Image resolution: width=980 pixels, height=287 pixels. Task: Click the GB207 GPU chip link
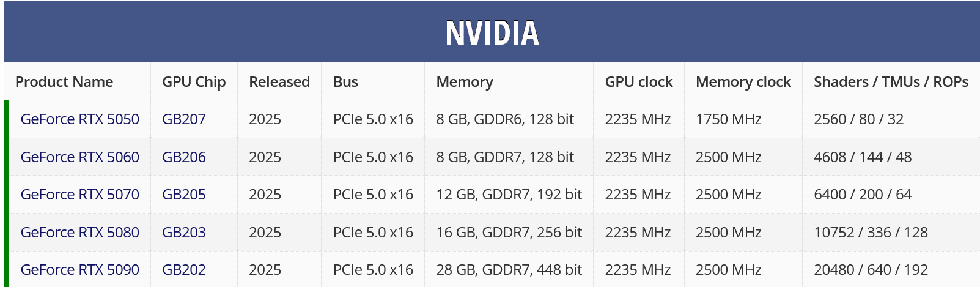pyautogui.click(x=183, y=119)
